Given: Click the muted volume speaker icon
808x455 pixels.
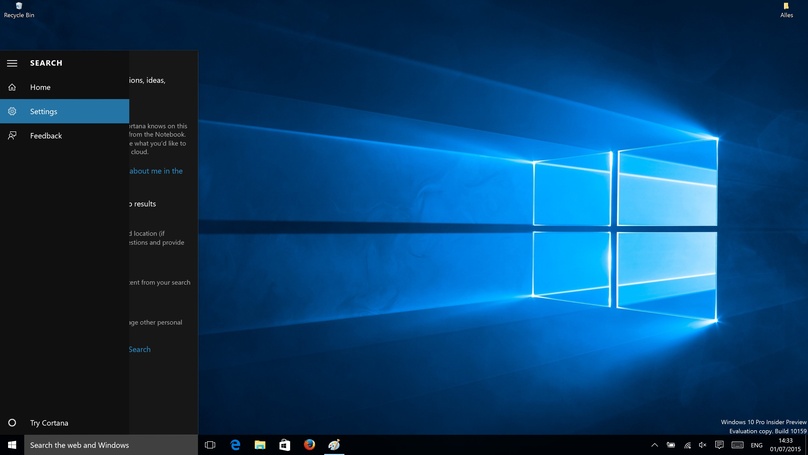Looking at the screenshot, I should pyautogui.click(x=702, y=445).
